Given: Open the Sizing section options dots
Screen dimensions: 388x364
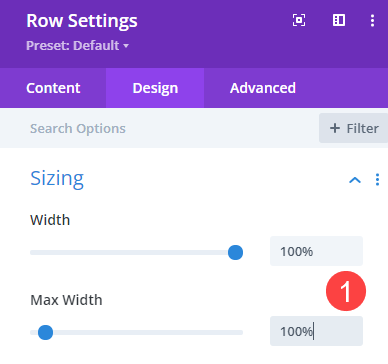Looking at the screenshot, I should (x=377, y=180).
